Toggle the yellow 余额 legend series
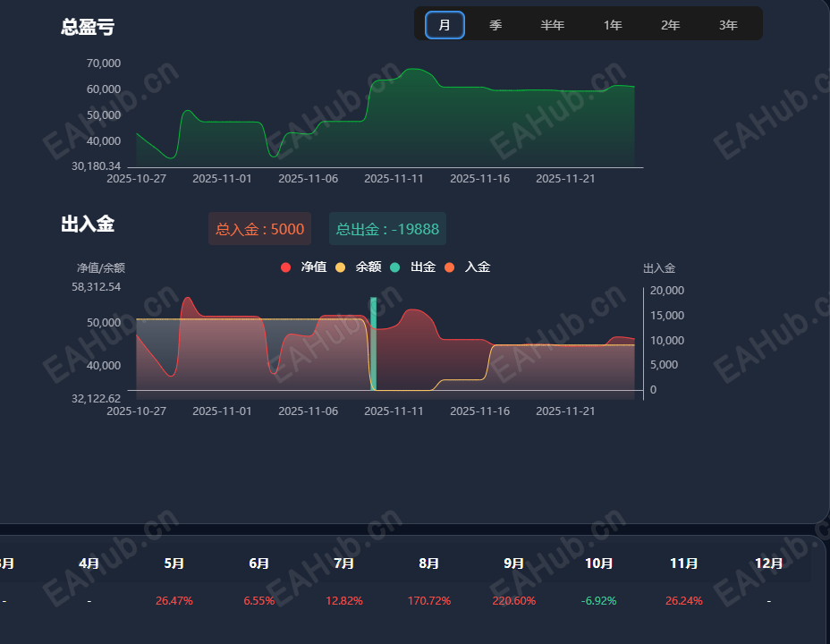Image resolution: width=830 pixels, height=644 pixels. coord(359,267)
